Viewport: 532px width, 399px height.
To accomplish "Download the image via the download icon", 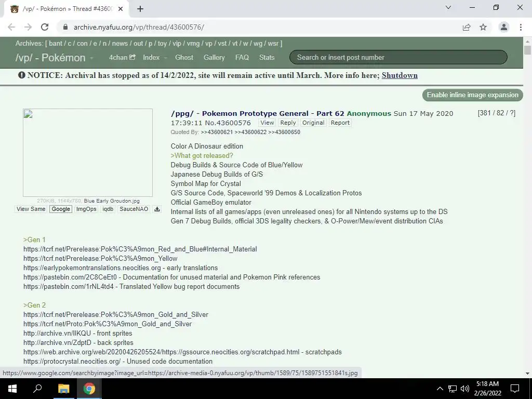I will (x=157, y=209).
